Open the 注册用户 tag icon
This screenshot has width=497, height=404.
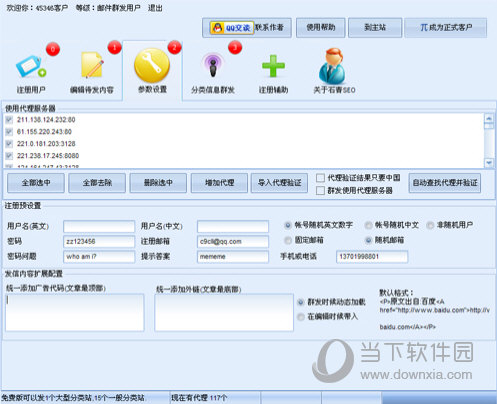(31, 67)
